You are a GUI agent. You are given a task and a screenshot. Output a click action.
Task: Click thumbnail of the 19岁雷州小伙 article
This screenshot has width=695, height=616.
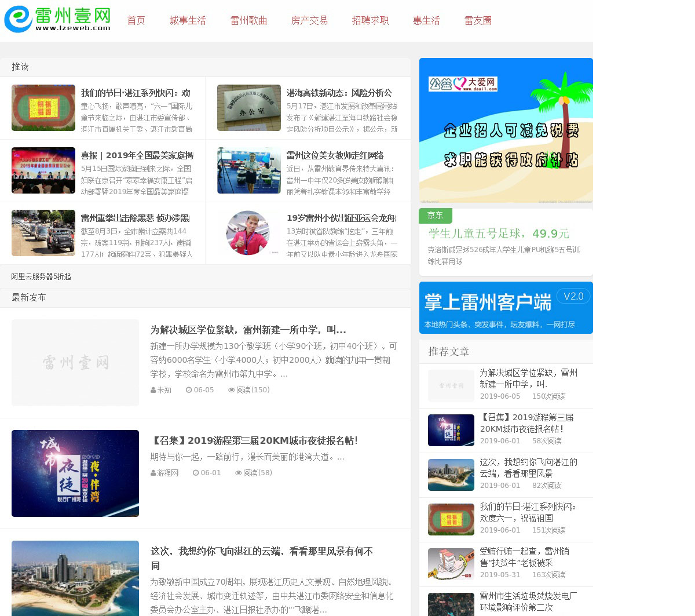tap(248, 233)
